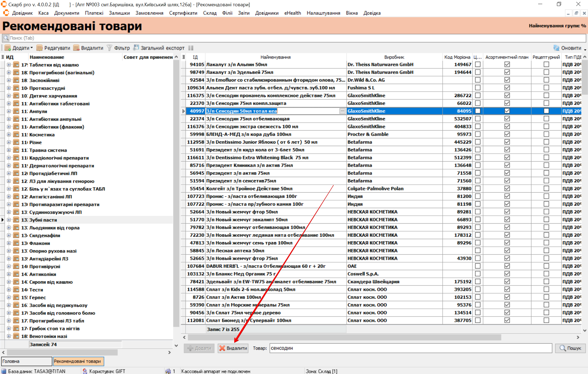588x374 pixels.
Task: Click the Видалити icon in top toolbar
Action: tap(77, 48)
